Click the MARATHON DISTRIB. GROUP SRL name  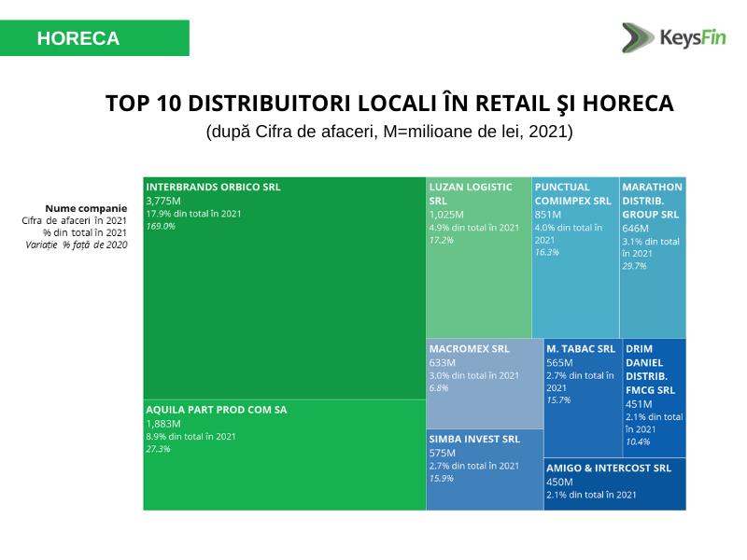tap(652, 201)
